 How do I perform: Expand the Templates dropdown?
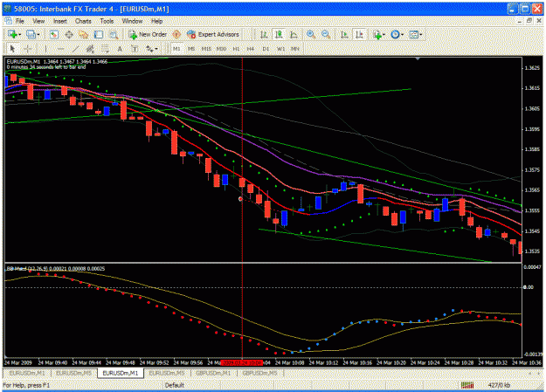click(x=421, y=34)
